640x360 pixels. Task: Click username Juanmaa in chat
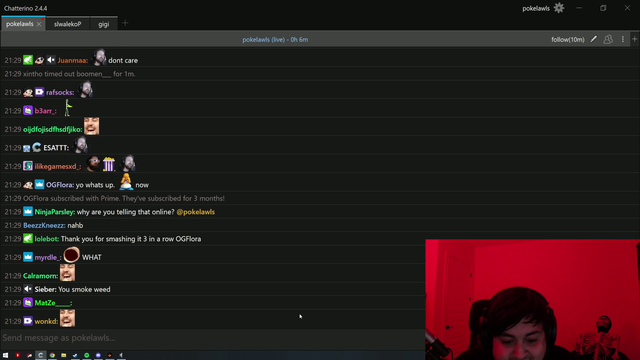(73, 60)
